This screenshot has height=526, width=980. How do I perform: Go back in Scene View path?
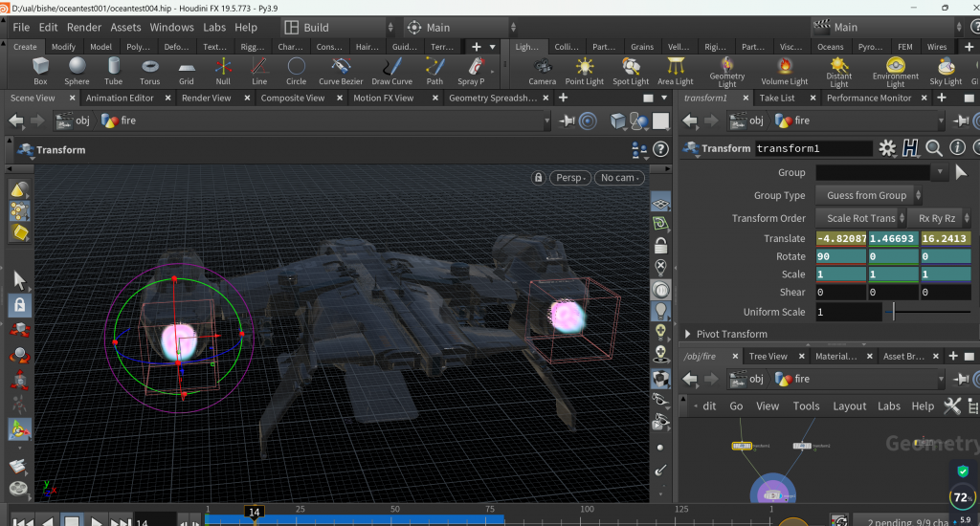coord(16,121)
